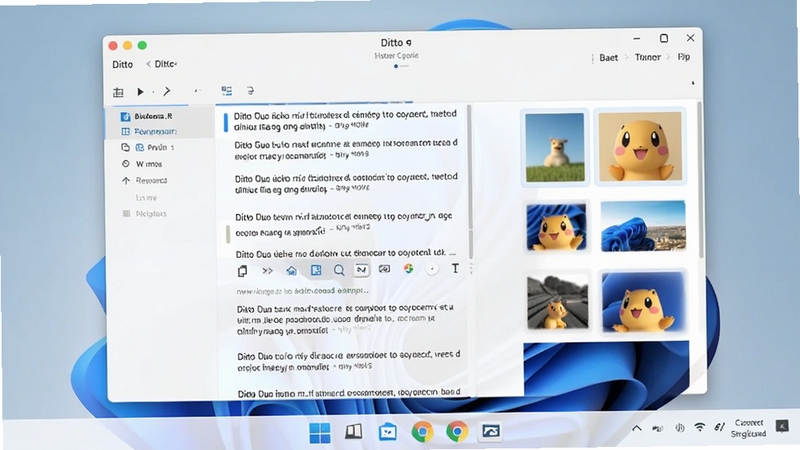This screenshot has height=450, width=800.
Task: Click the clip list vertical scrollbar
Action: coord(469,181)
